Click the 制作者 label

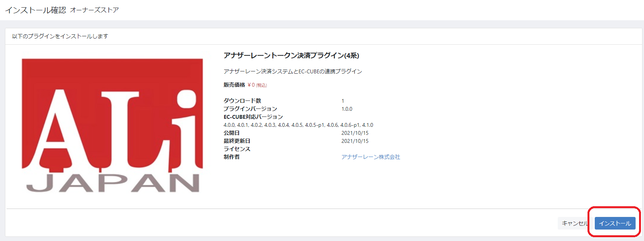tap(232, 157)
